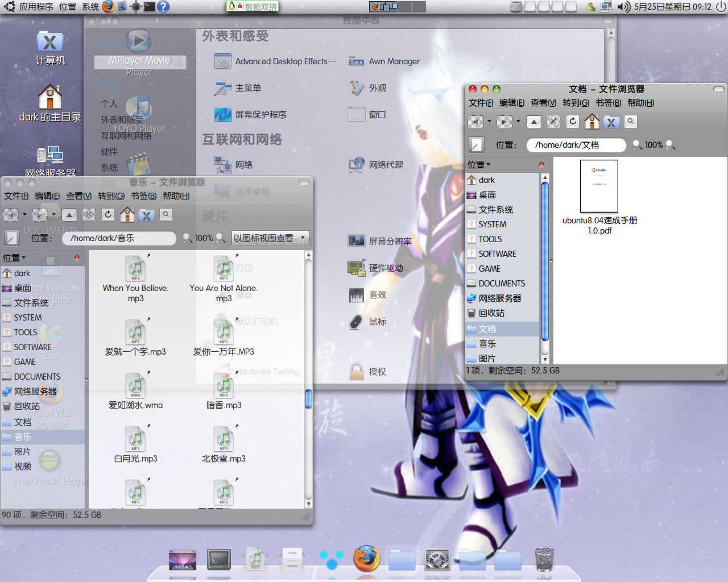Screen dimensions: 728x582
Task: Open search in 音乐 browser toolbar
Action: click(166, 214)
